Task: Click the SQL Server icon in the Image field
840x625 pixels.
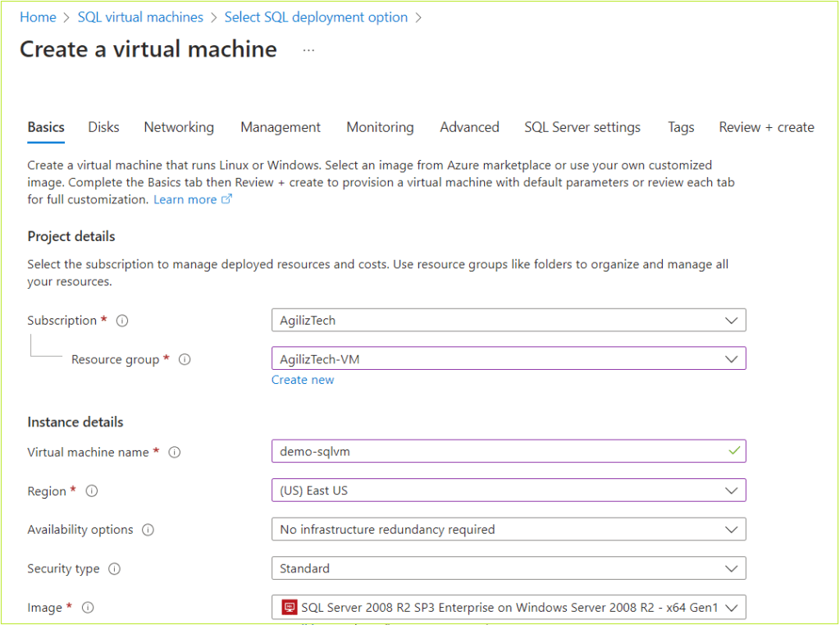Action: (288, 607)
